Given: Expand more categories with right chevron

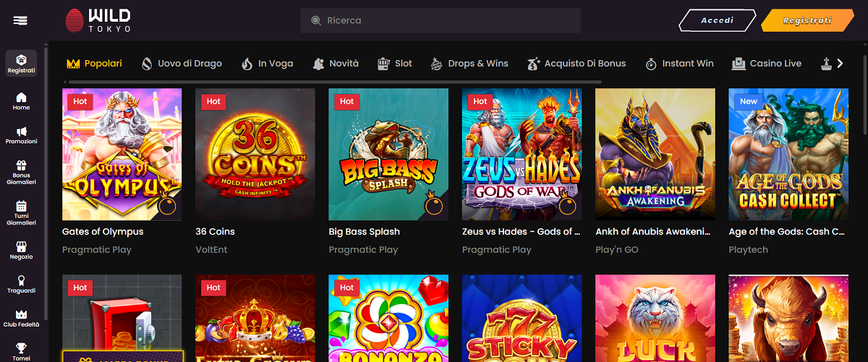Looking at the screenshot, I should pos(840,64).
